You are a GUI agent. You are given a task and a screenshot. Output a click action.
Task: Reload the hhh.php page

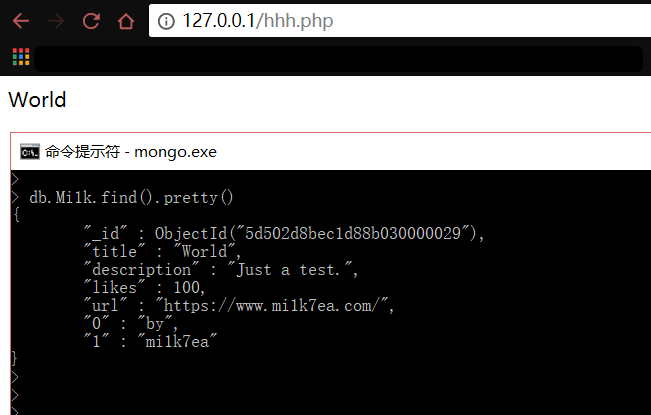click(x=91, y=21)
